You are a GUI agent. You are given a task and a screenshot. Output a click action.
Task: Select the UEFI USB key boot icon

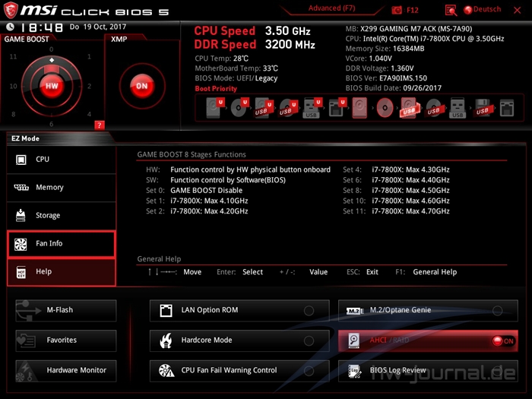point(312,107)
